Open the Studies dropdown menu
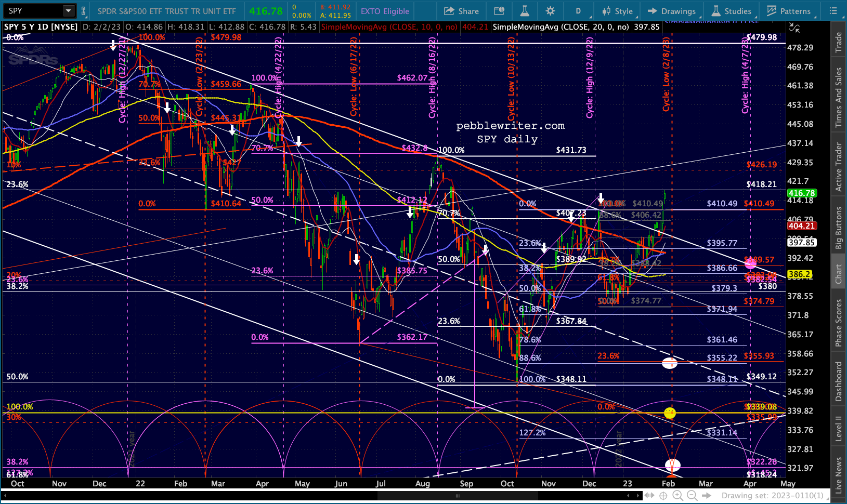Screen dimensions: 847x504 point(732,11)
